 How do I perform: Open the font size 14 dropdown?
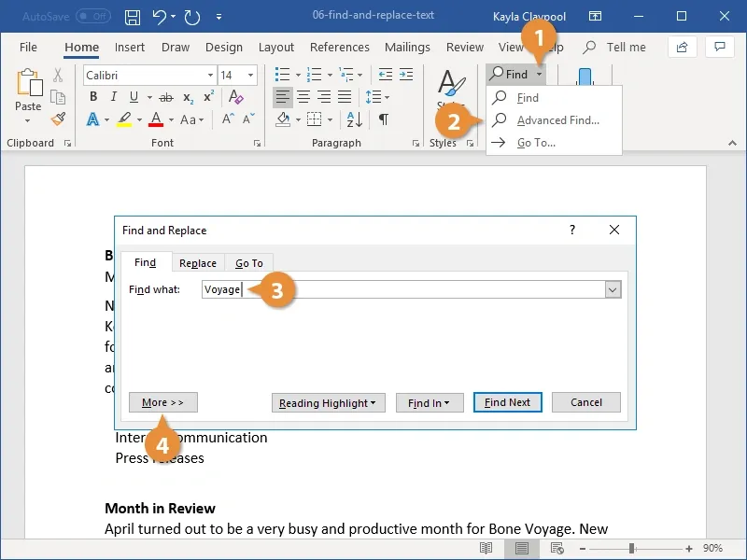250,76
